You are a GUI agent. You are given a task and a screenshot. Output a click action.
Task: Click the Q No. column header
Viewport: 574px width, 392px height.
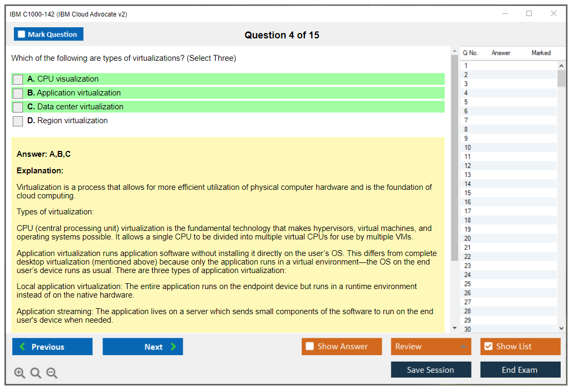tap(470, 53)
